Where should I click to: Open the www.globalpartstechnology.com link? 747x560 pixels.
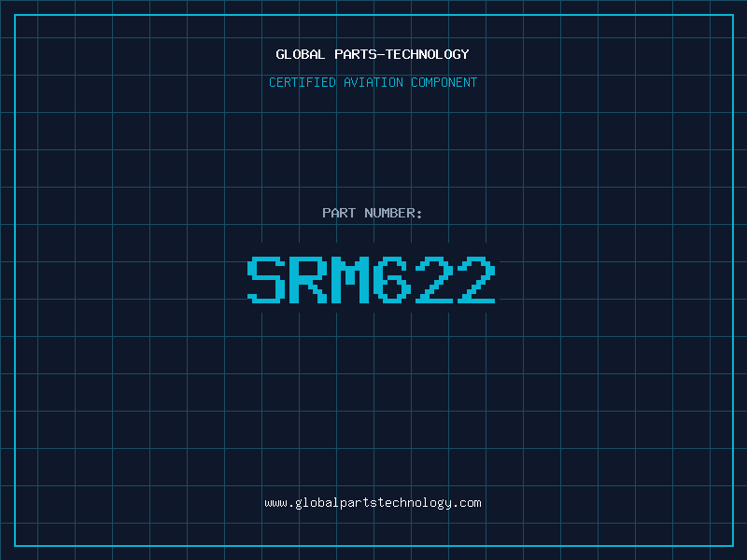373,503
